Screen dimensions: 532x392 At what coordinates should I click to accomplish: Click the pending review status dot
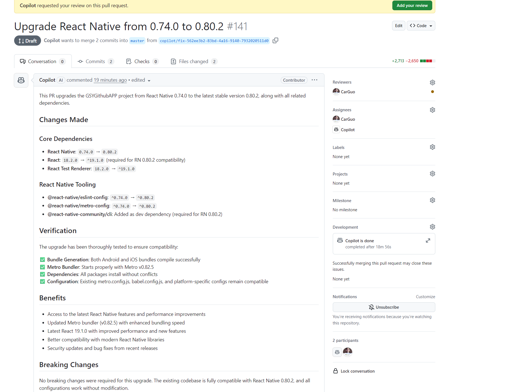tap(432, 92)
